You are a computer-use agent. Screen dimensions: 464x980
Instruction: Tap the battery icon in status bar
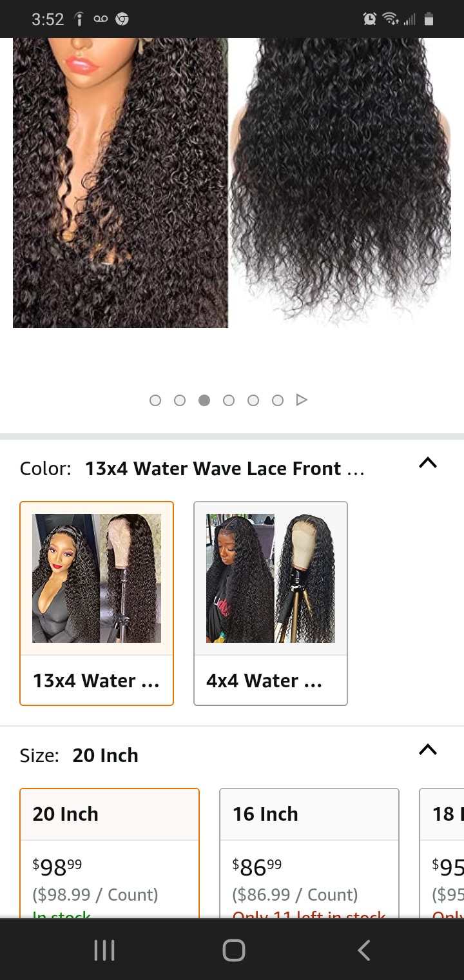click(x=429, y=19)
